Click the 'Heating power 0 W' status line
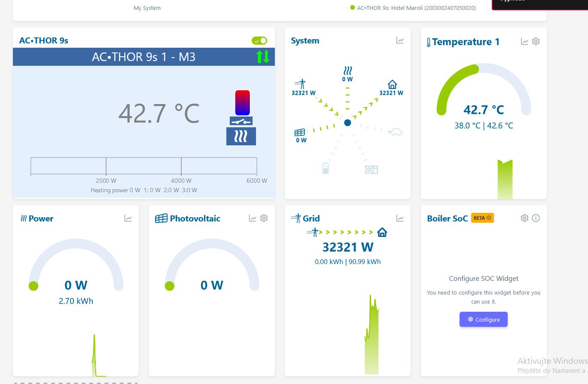 point(144,190)
